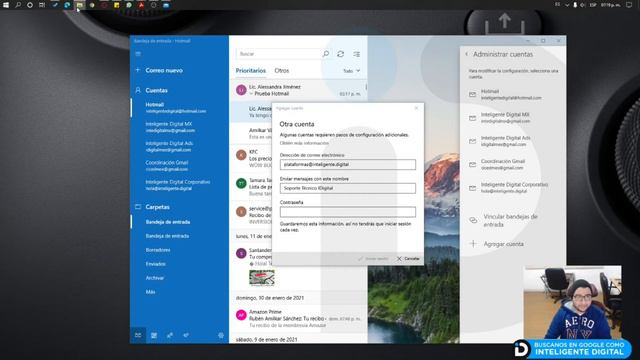Open the notification center in system tray
This screenshot has width=640, height=360.
pyautogui.click(x=629, y=5)
